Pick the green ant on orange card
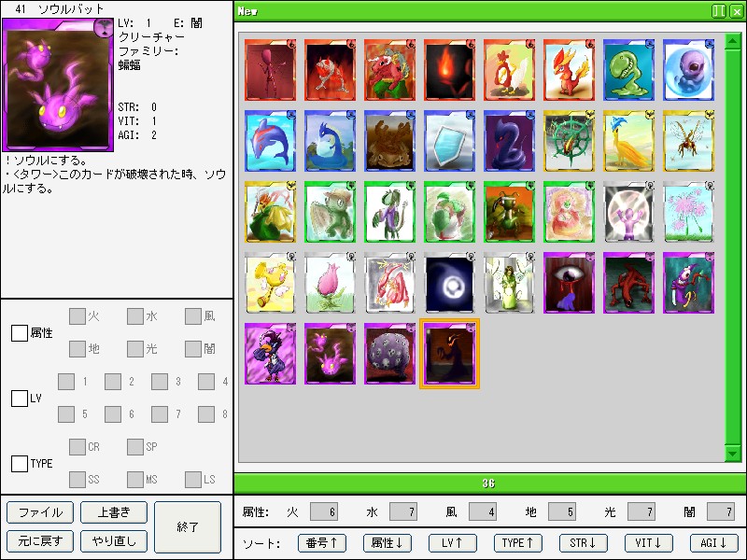 click(x=509, y=212)
